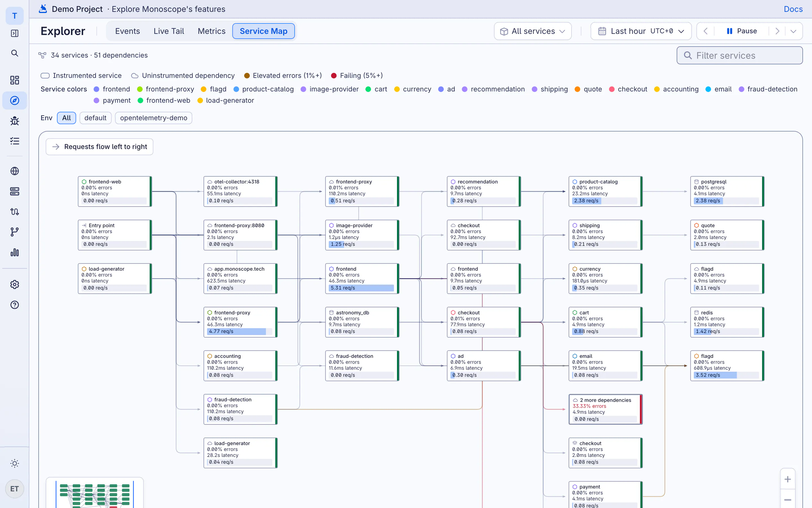Image resolution: width=812 pixels, height=508 pixels.
Task: Go to previous time window arrow
Action: [705, 31]
